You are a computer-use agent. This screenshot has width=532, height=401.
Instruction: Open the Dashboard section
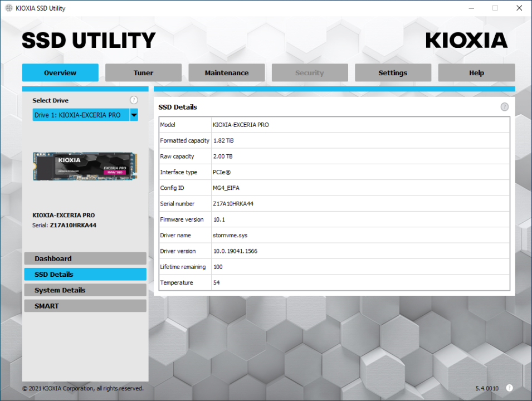[85, 258]
